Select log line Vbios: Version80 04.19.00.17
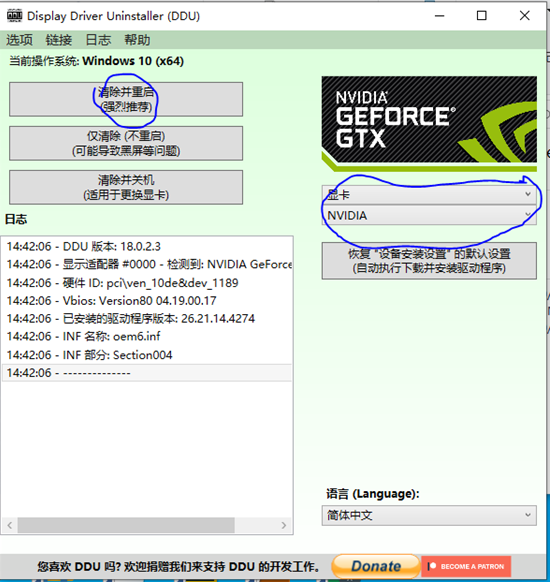 coord(147,301)
